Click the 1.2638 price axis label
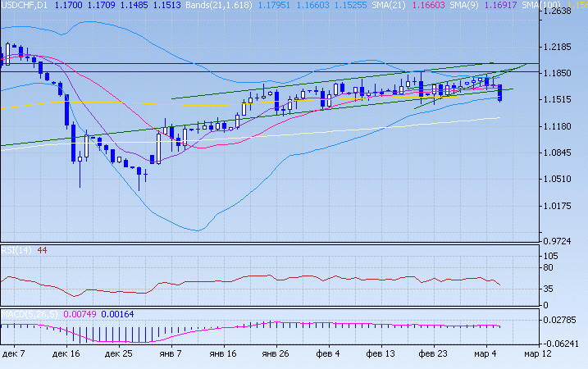This screenshot has width=588, height=369. (557, 11)
